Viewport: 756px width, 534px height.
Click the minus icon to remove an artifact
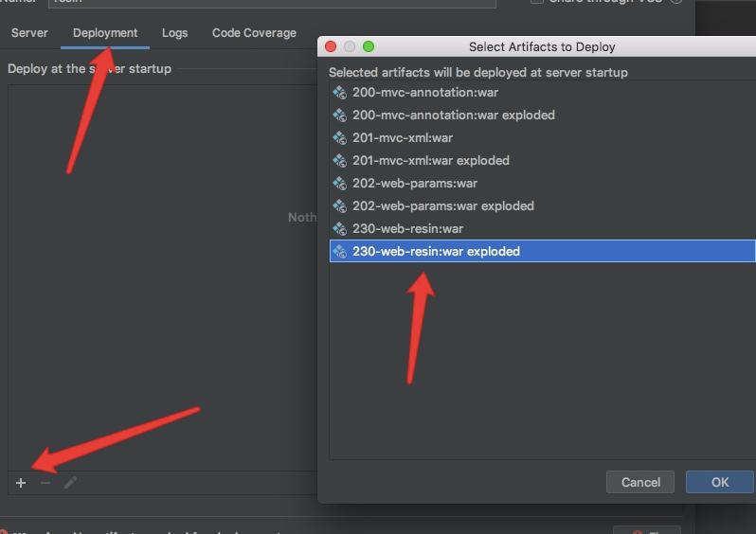coord(45,483)
